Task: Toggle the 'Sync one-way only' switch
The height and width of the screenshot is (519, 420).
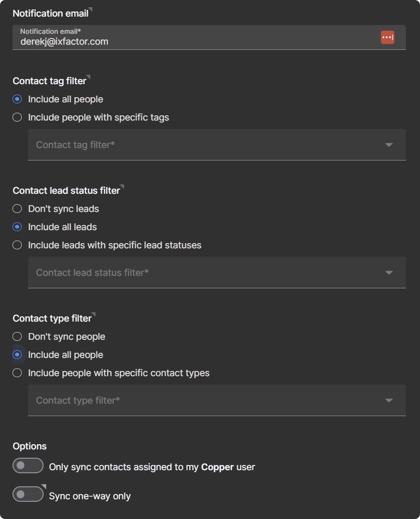Action: [28, 495]
